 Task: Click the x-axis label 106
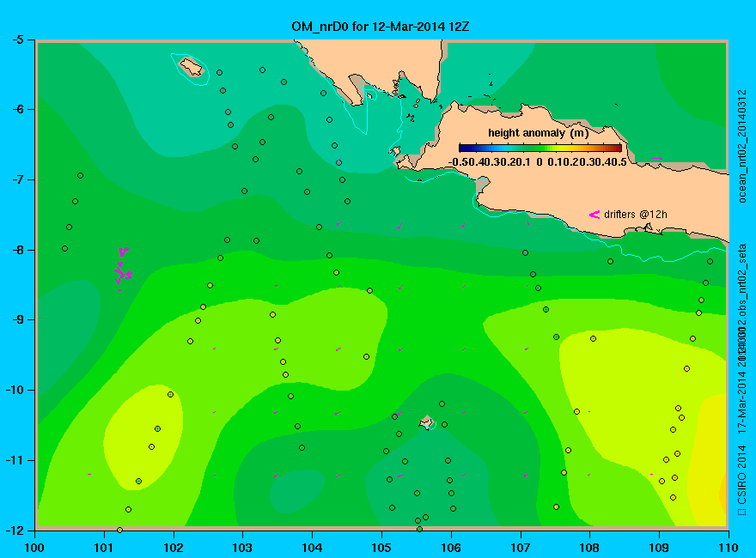451,548
